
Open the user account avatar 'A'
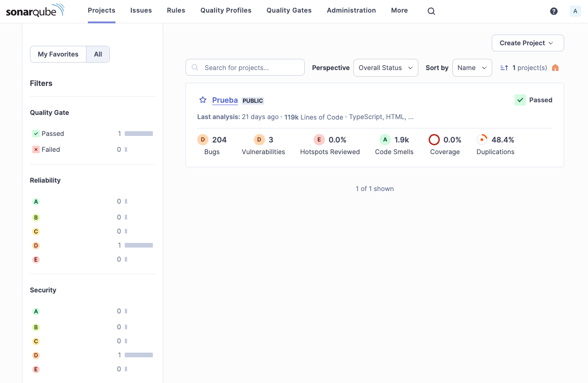coord(575,11)
